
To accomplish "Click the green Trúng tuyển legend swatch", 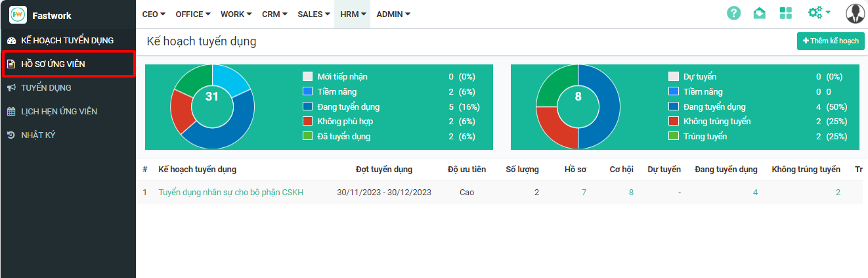I will pos(673,137).
